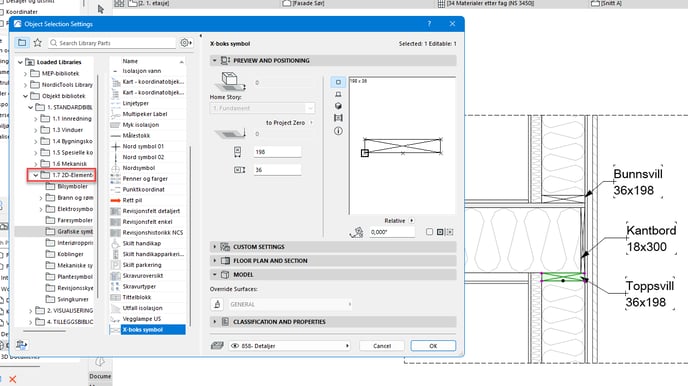
Task: Switch to 34 Materialer etter fag tab
Action: click(486, 3)
